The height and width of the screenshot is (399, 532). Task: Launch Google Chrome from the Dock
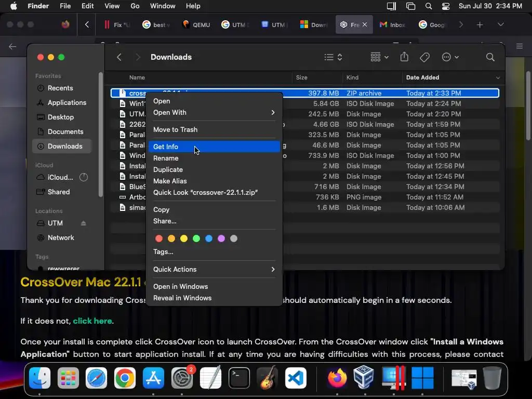pyautogui.click(x=125, y=378)
